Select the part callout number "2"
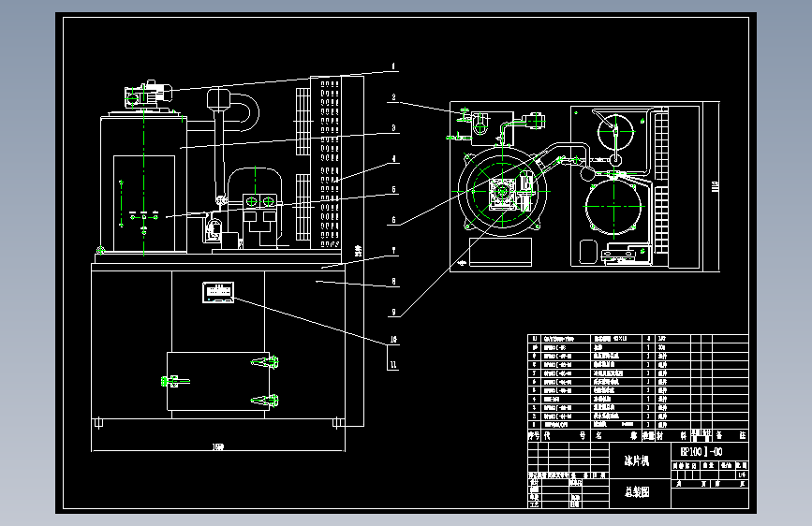Image resolution: width=812 pixels, height=526 pixels. pyautogui.click(x=393, y=96)
